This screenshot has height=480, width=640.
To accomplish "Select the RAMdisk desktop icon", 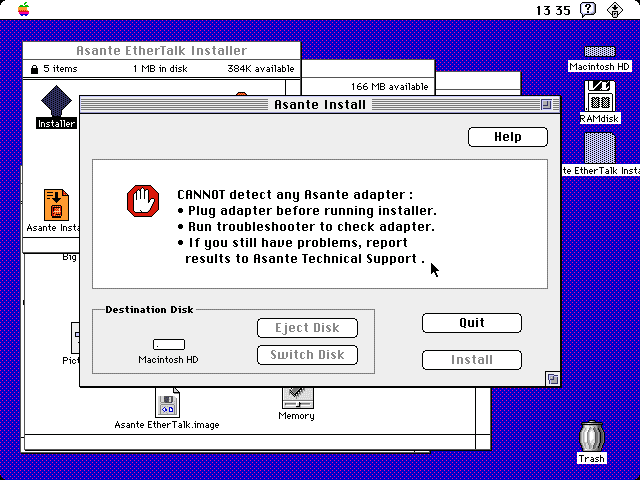I will coord(599,97).
